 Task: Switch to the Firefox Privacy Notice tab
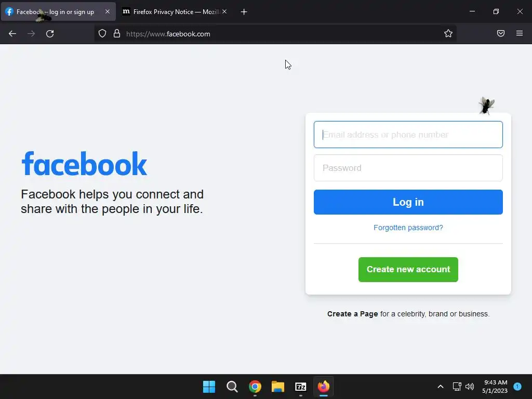tap(175, 12)
